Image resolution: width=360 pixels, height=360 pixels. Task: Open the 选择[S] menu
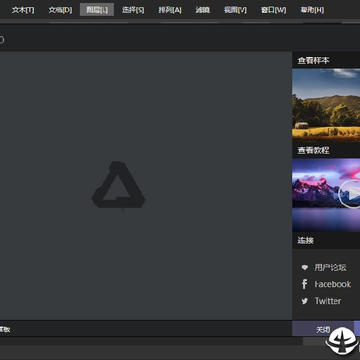(x=133, y=10)
